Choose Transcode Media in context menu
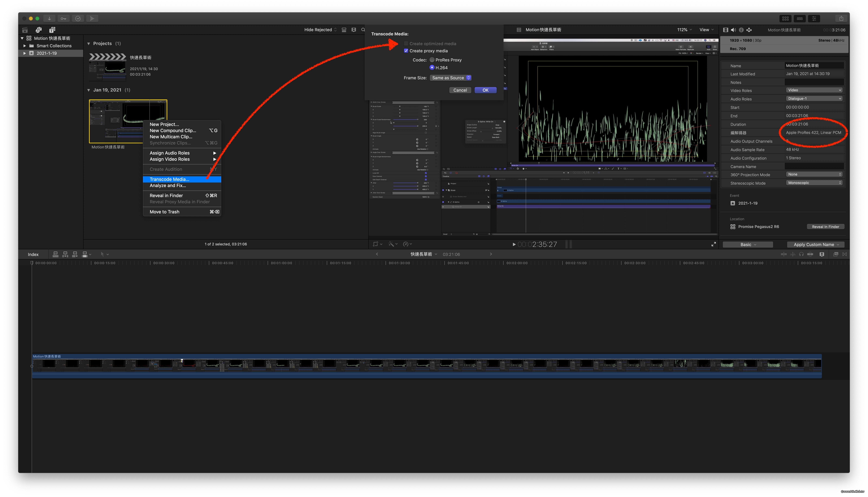Viewport: 868px width, 497px height. 169,179
